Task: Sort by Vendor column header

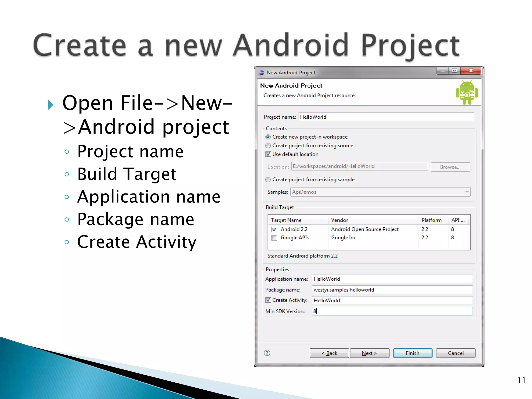Action: click(x=373, y=220)
